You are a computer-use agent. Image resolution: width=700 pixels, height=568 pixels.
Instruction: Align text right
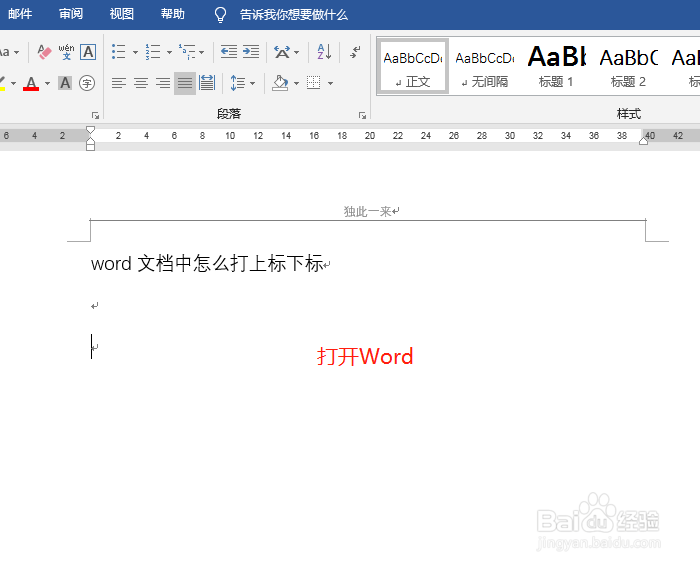click(162, 83)
